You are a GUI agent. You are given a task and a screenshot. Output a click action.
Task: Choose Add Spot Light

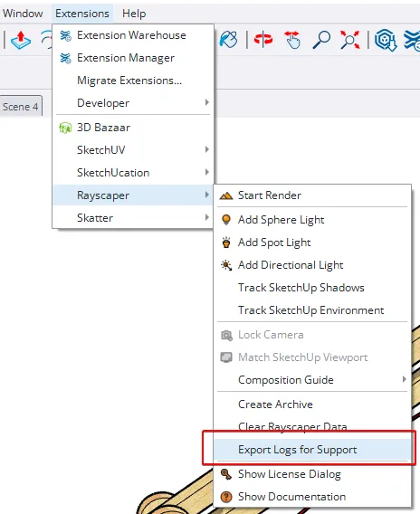point(312,243)
